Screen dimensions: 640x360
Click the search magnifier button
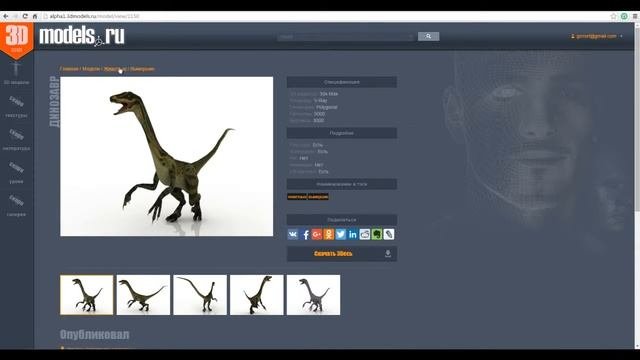429,36
